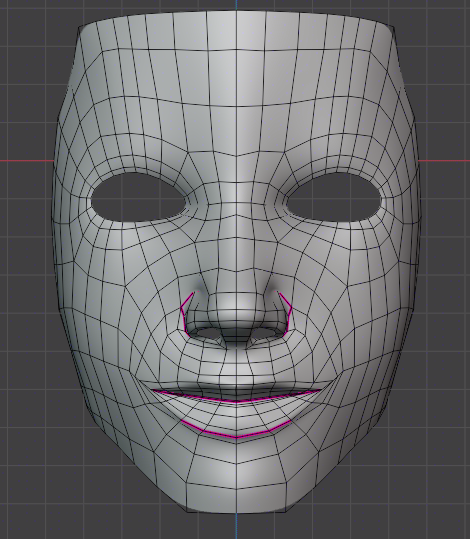The height and width of the screenshot is (539, 470).
Task: Click the nose tip of the mask mesh
Action: click(236, 311)
